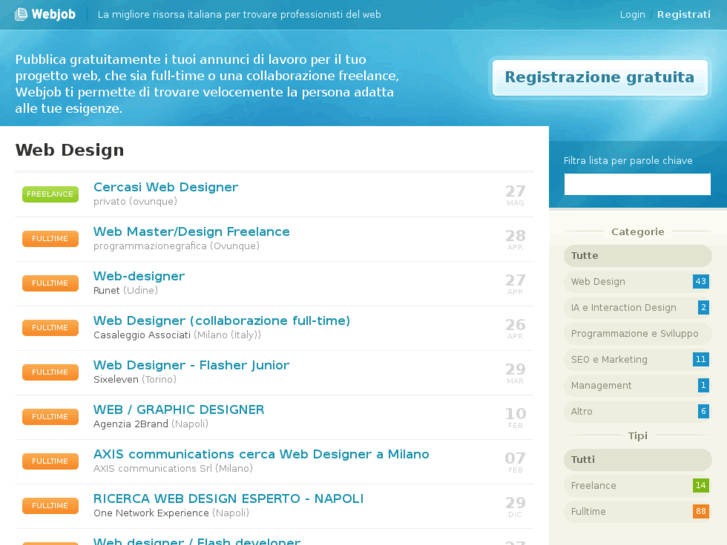Click 'Casaleggio Associati (Milano (Italy))' text
727x545 pixels.
click(x=177, y=335)
